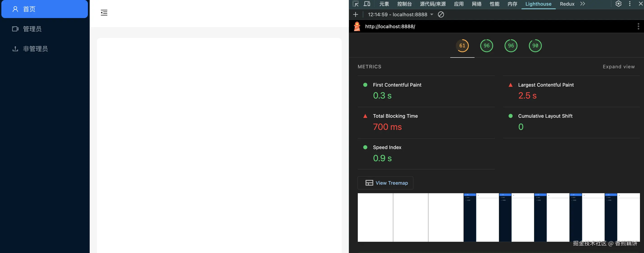Click Expand view for metrics
Image resolution: width=644 pixels, height=253 pixels.
[x=619, y=67]
